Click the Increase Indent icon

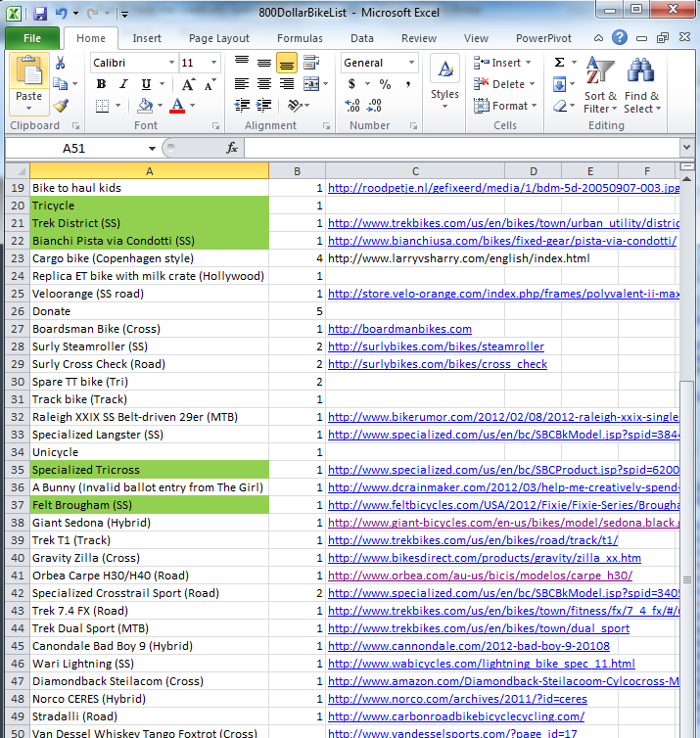(x=264, y=106)
